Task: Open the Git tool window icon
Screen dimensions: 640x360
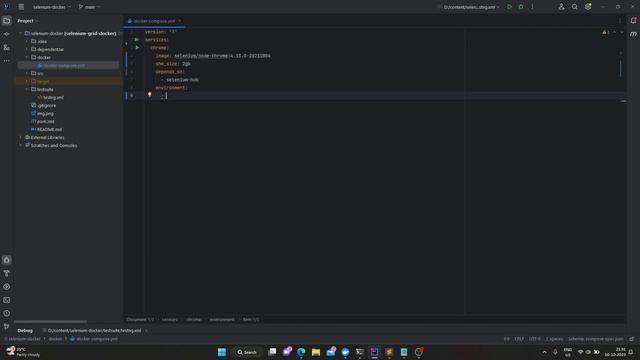Action: [7, 327]
